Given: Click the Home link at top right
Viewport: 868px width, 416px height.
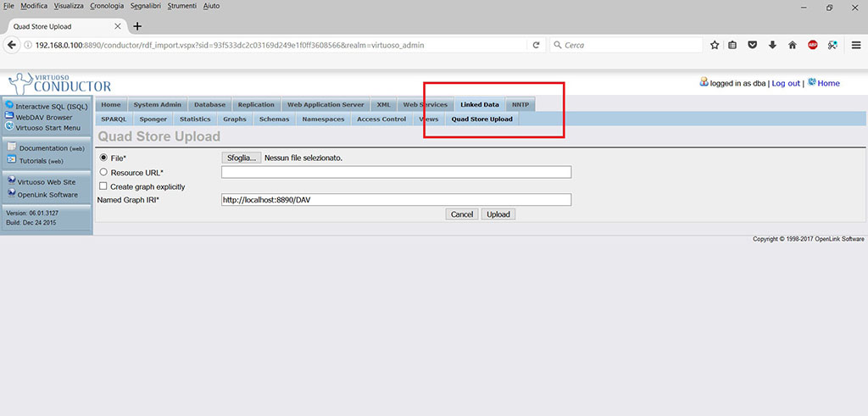Looking at the screenshot, I should point(829,83).
